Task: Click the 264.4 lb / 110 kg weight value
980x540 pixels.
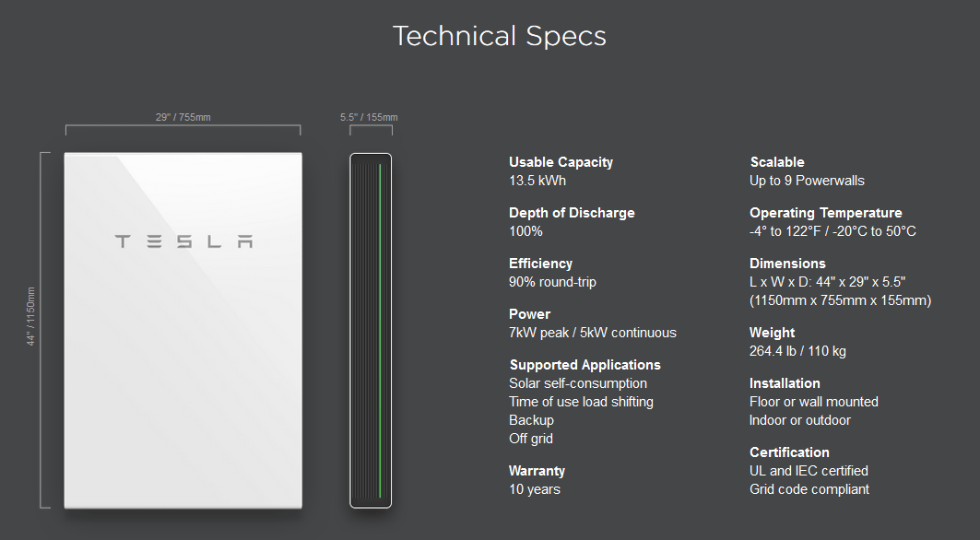Action: [797, 351]
